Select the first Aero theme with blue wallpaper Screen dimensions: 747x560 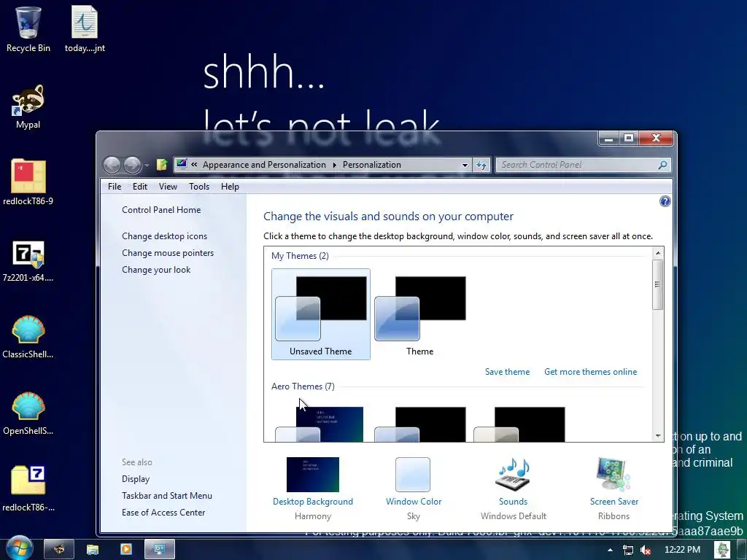321,424
